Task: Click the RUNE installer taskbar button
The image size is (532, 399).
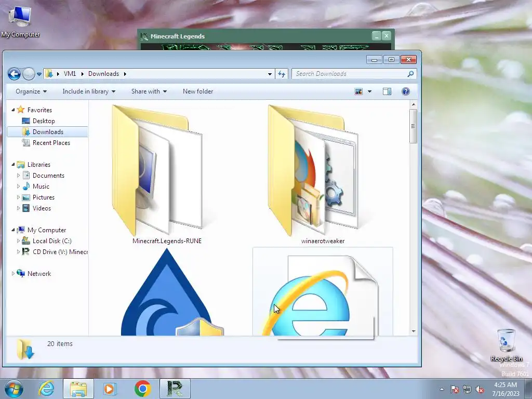Action: 175,389
